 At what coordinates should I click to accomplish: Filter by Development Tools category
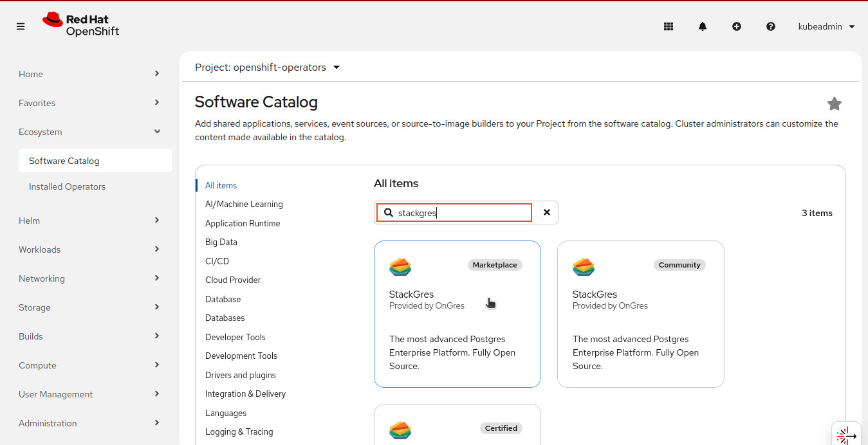pos(241,356)
